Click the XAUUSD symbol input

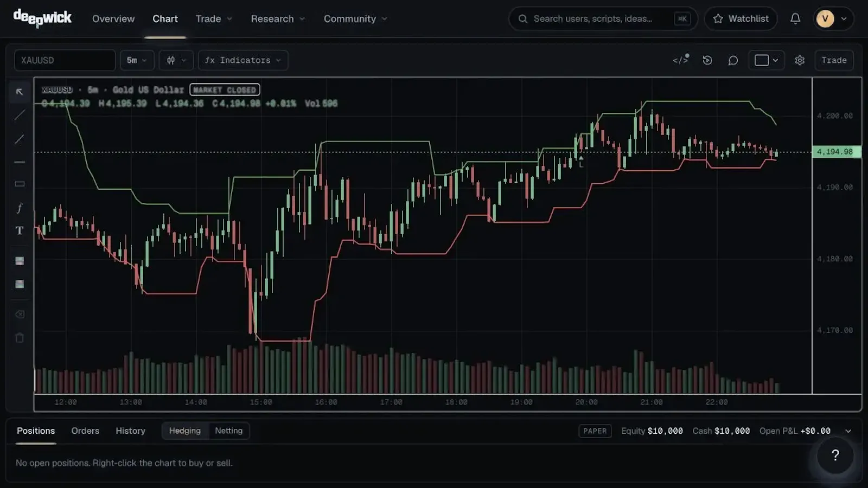pyautogui.click(x=65, y=60)
